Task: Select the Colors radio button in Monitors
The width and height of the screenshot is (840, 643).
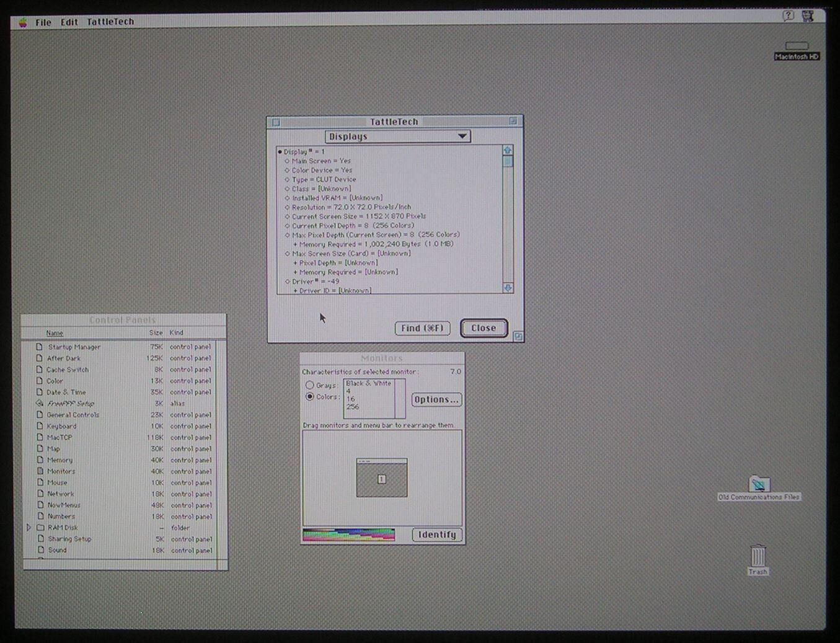Action: 309,397
